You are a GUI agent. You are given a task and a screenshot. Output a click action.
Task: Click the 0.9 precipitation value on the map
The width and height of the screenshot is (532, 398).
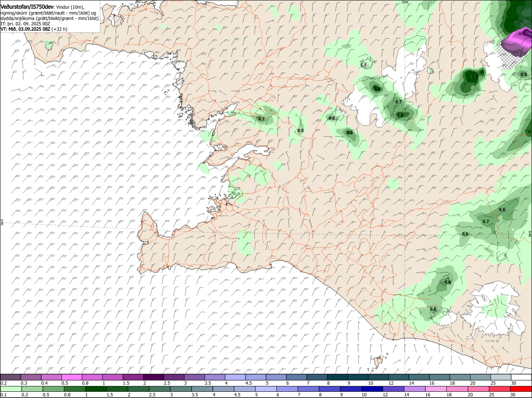pyautogui.click(x=350, y=133)
